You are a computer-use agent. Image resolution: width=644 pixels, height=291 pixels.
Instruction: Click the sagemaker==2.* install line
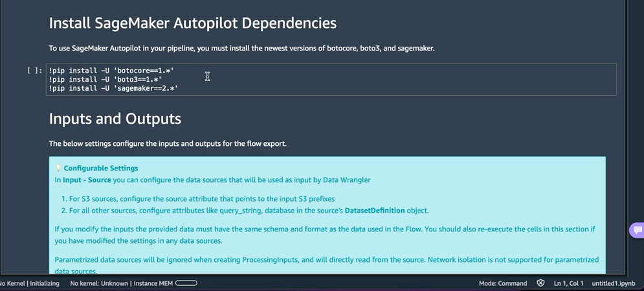coord(113,88)
